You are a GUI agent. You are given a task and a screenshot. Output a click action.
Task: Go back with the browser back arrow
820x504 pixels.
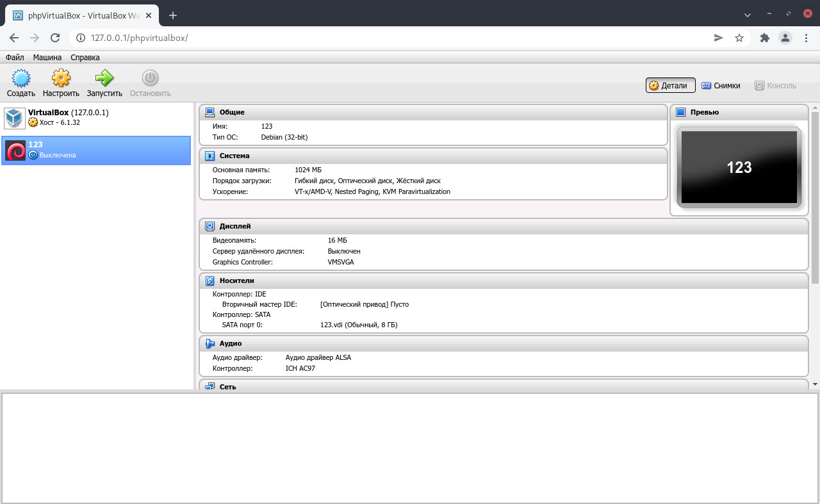(x=14, y=38)
